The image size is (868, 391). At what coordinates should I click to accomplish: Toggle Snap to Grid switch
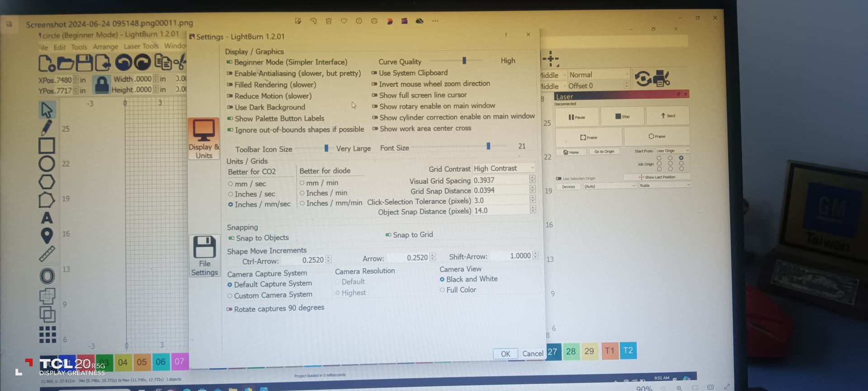coord(388,235)
